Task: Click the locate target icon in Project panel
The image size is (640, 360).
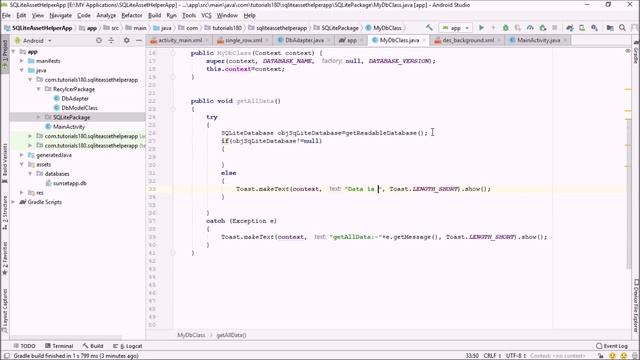Action: coord(99,40)
